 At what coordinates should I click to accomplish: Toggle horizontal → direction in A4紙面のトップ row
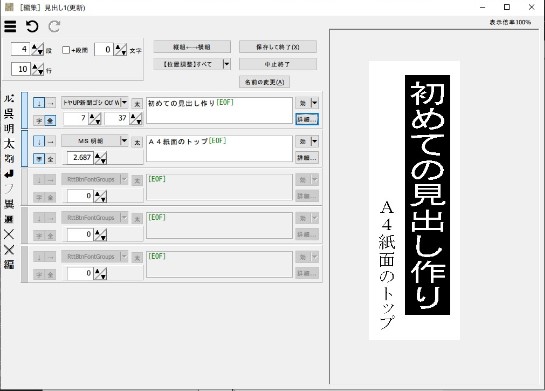51,141
